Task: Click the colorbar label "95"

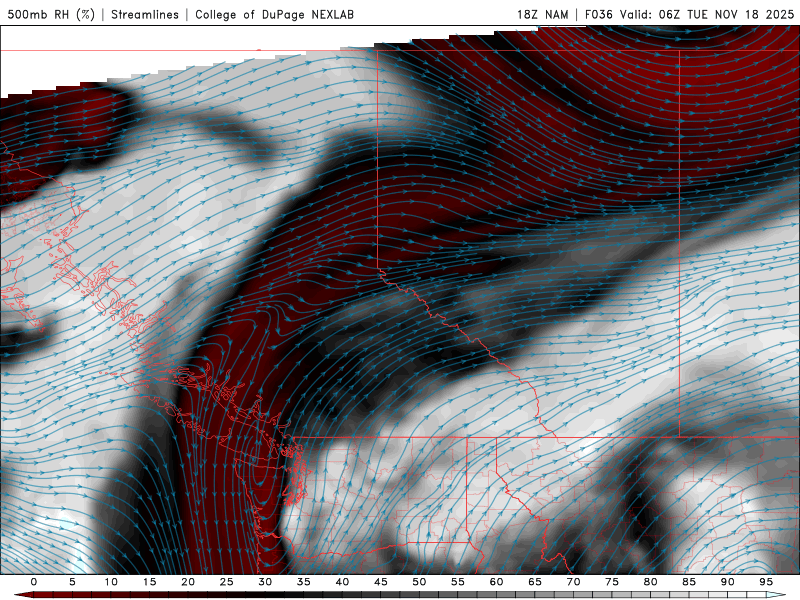Action: click(766, 582)
